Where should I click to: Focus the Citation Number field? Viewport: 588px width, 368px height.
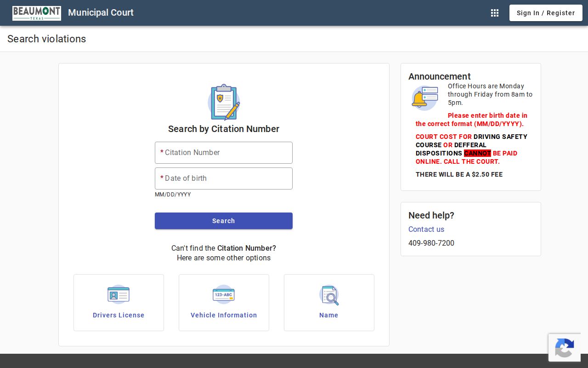[224, 153]
